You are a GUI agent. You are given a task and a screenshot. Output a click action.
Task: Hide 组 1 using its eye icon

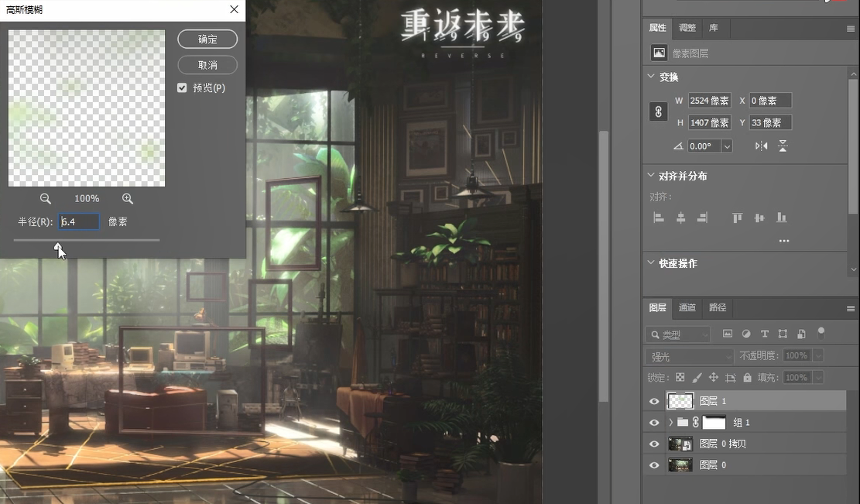click(654, 422)
